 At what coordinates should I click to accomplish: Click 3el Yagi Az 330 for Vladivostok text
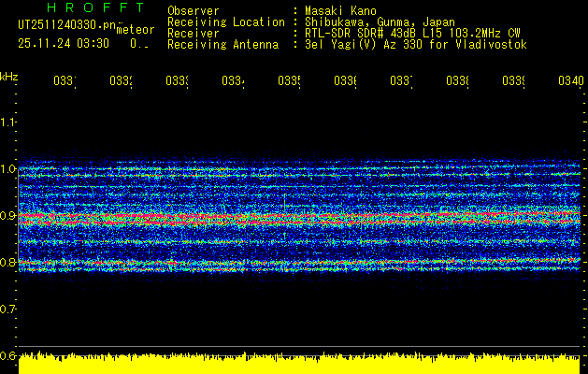tap(416, 45)
